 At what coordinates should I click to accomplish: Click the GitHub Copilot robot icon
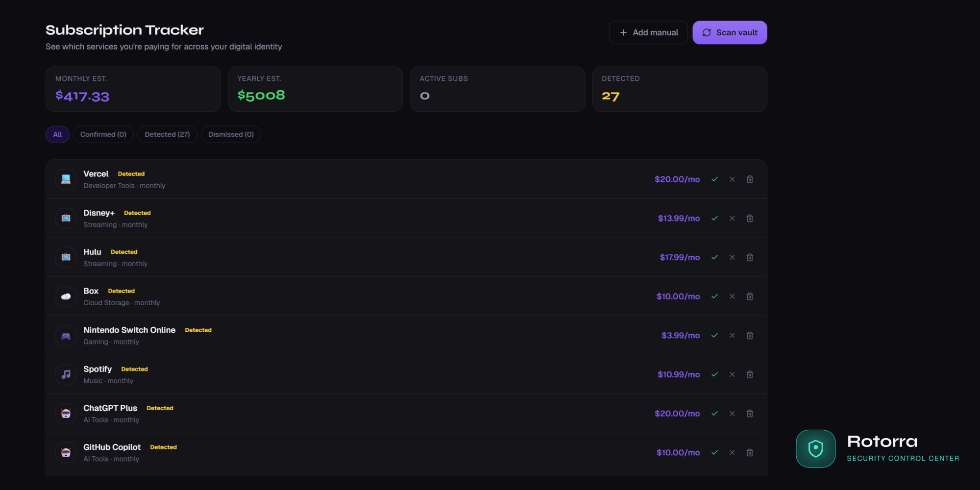pyautogui.click(x=66, y=452)
